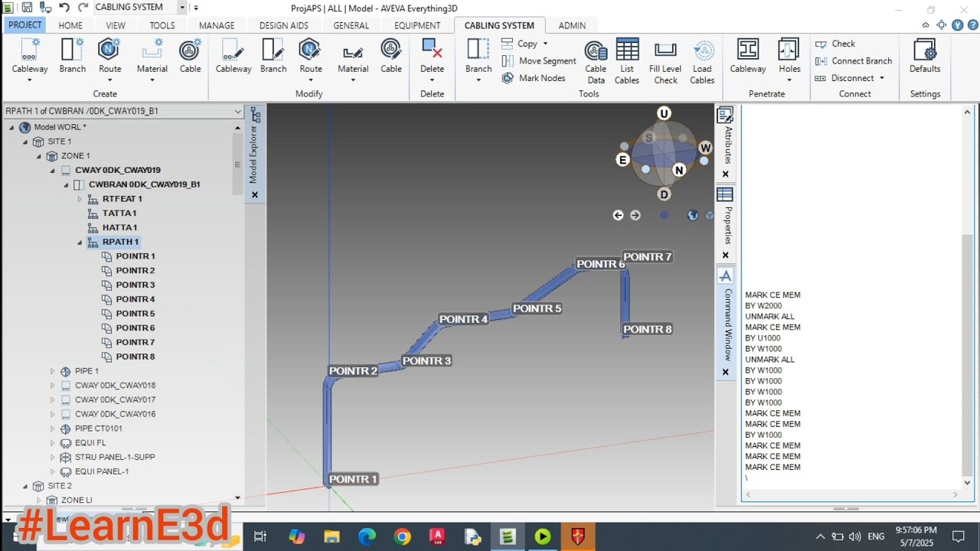Select Penetrate Cableway tool

coord(748,57)
